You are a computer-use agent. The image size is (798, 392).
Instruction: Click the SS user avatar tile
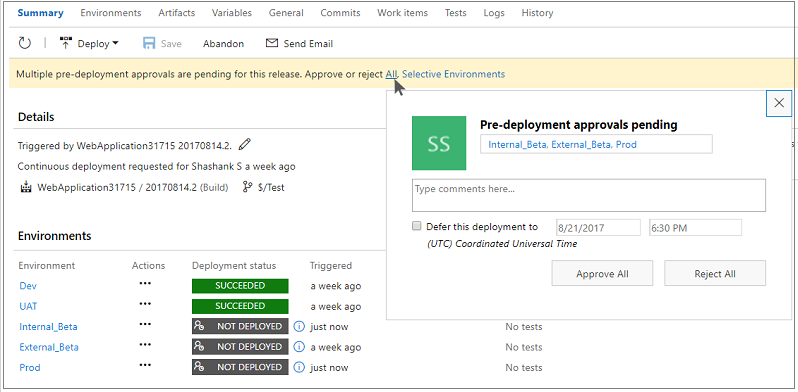[439, 143]
